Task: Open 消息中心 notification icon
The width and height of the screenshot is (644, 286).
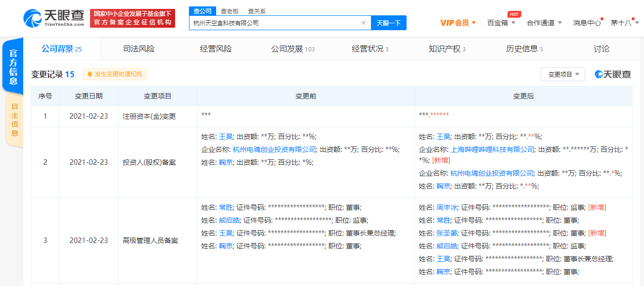Action: click(587, 23)
